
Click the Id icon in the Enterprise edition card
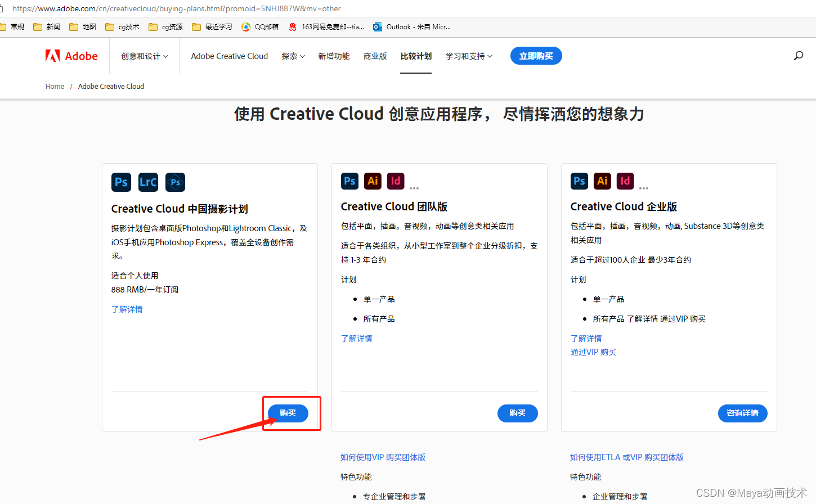pos(625,181)
